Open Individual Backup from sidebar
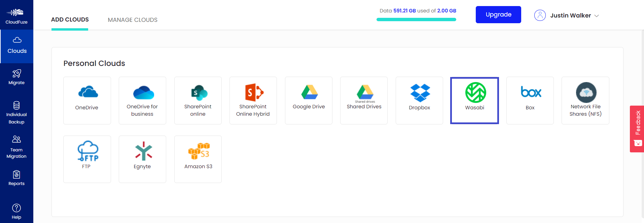Viewport: 644px width, 223px height. coord(16,113)
